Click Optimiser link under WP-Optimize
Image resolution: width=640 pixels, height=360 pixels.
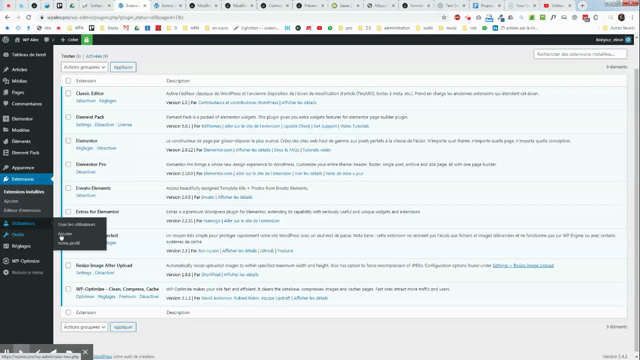85,297
